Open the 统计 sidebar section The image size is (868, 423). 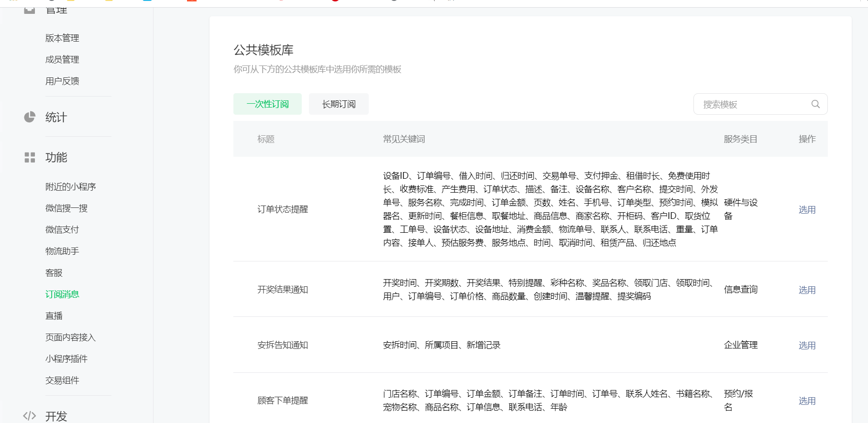click(x=56, y=117)
